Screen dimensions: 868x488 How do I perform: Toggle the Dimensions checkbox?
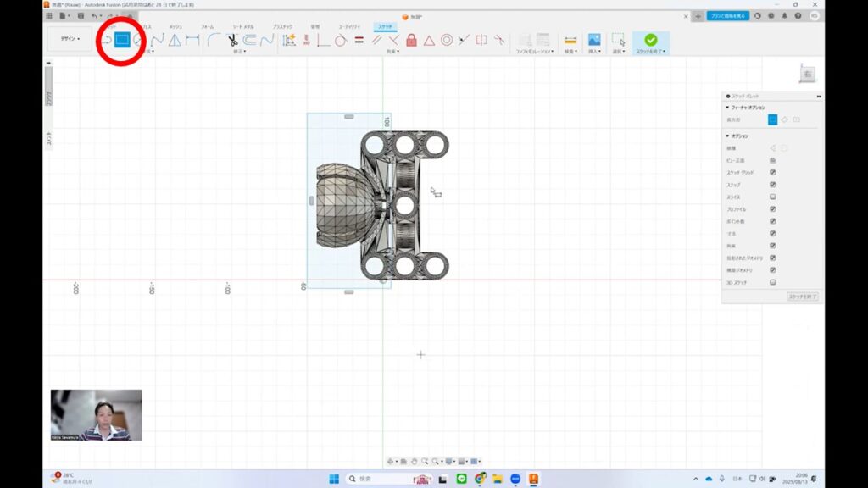point(773,234)
